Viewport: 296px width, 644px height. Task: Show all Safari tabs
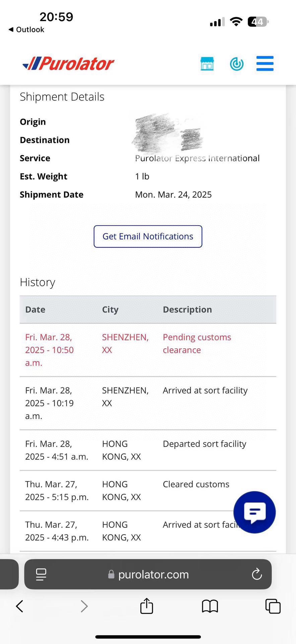click(x=273, y=606)
